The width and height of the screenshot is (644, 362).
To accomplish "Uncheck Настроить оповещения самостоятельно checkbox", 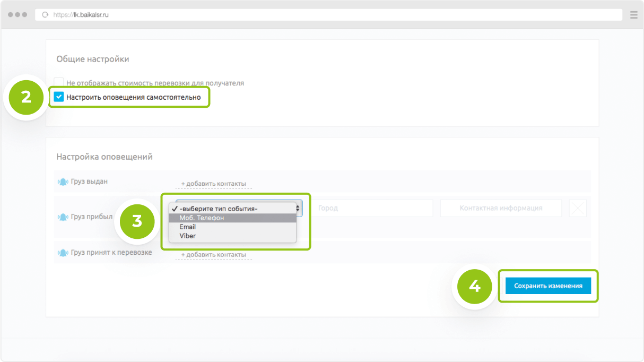I will click(59, 97).
